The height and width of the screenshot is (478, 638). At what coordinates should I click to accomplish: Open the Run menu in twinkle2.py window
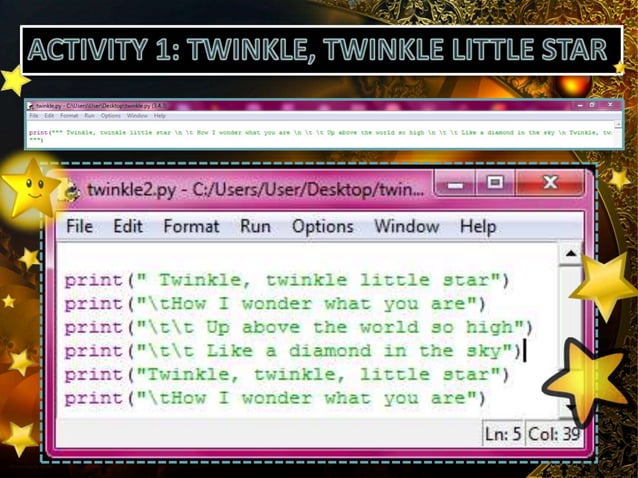255,226
